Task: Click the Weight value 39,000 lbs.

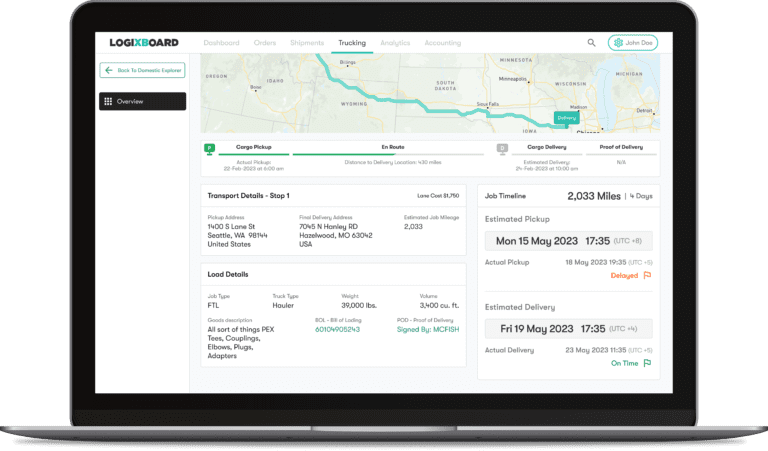Action: click(x=359, y=306)
